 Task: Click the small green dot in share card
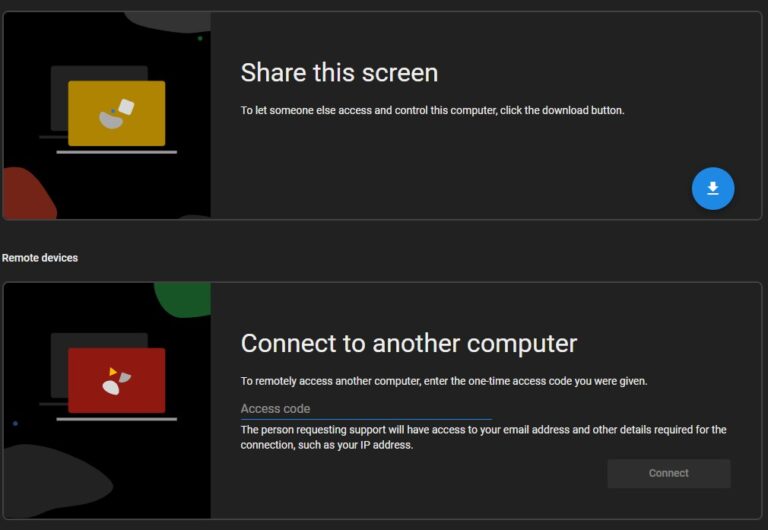click(x=200, y=38)
